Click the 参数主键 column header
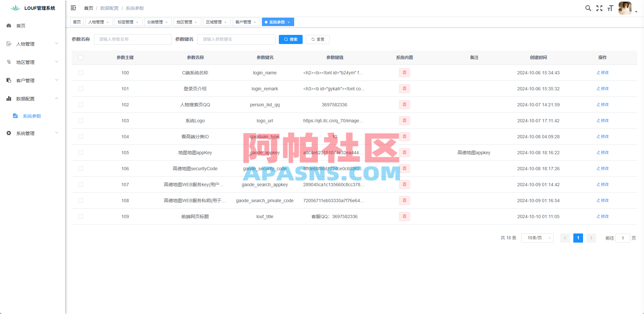The height and width of the screenshot is (314, 644). 125,57
